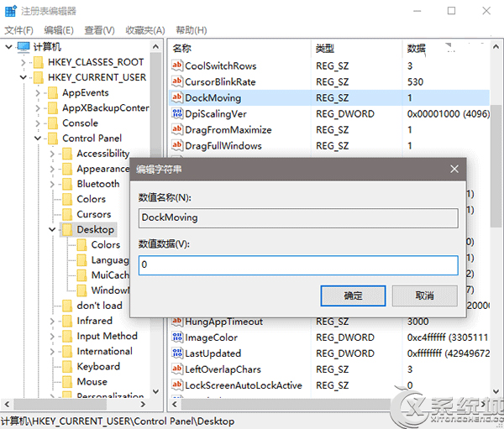
Task: Click the DpiScalingVer DWORD value icon
Action: pos(177,114)
